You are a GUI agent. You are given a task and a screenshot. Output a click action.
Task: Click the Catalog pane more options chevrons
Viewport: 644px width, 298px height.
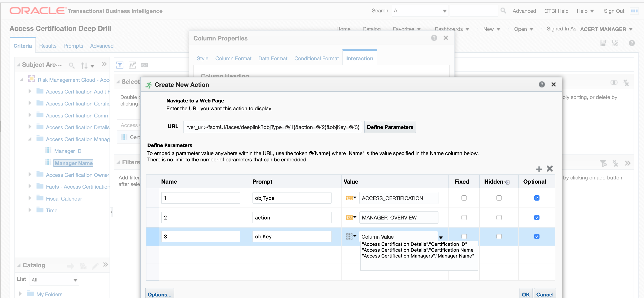point(106,265)
